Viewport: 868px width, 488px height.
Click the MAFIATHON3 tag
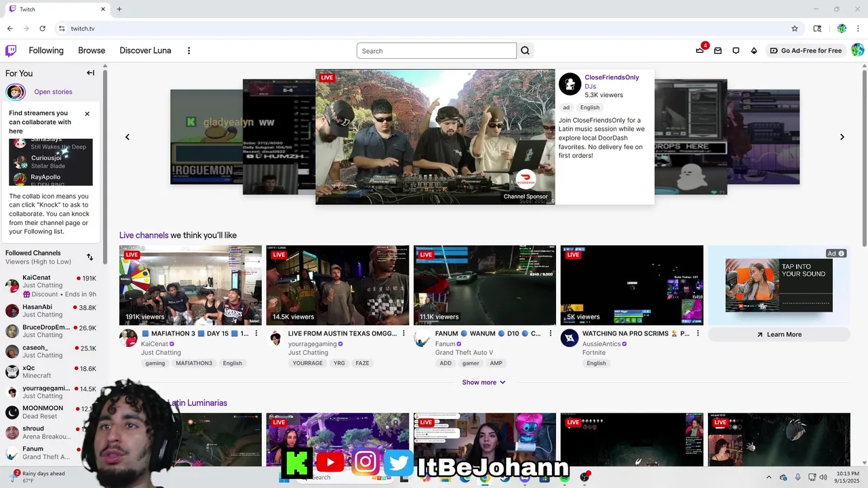[194, 363]
